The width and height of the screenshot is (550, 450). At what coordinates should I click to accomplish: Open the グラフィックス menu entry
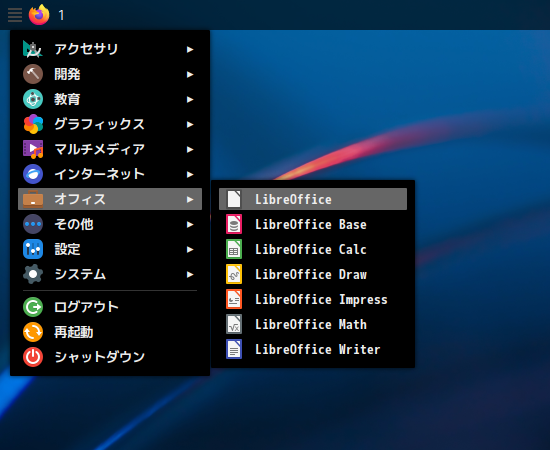click(x=110, y=124)
